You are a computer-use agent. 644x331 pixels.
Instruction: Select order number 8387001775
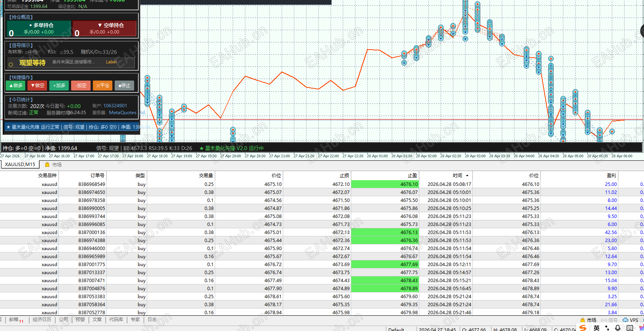tap(92, 265)
